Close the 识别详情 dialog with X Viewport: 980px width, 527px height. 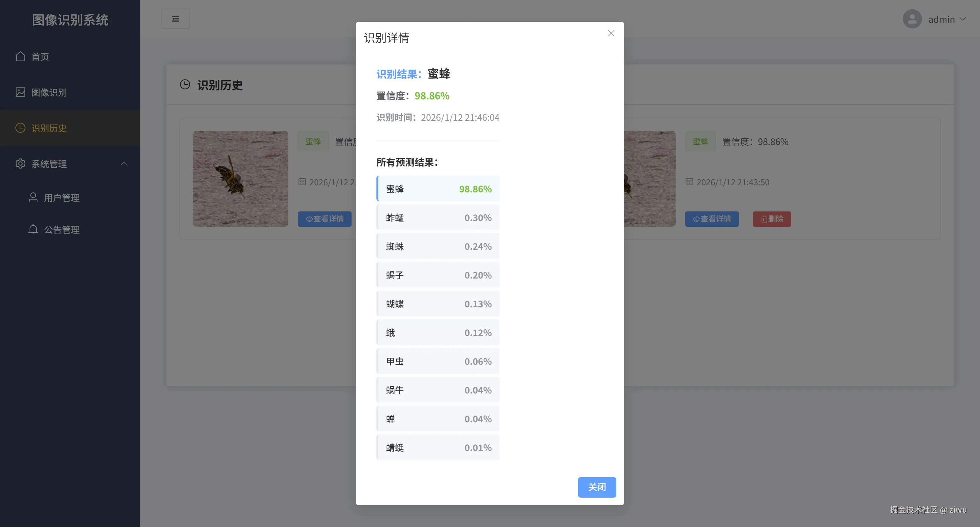[x=611, y=33]
